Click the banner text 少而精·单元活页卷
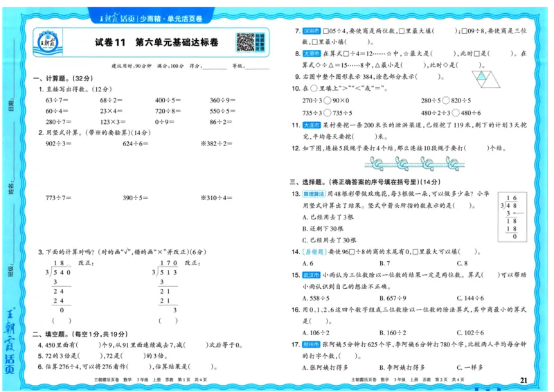This screenshot has height=392, width=554. click(x=171, y=19)
